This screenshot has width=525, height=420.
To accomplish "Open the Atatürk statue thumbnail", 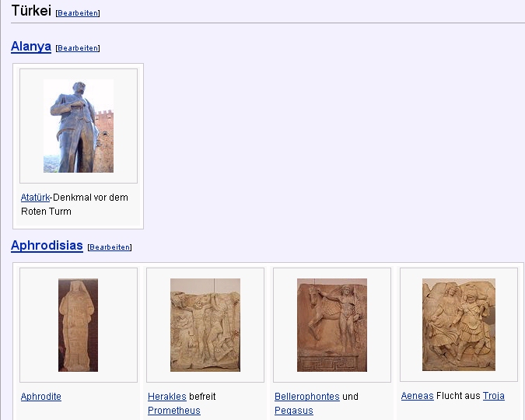I will click(x=79, y=126).
